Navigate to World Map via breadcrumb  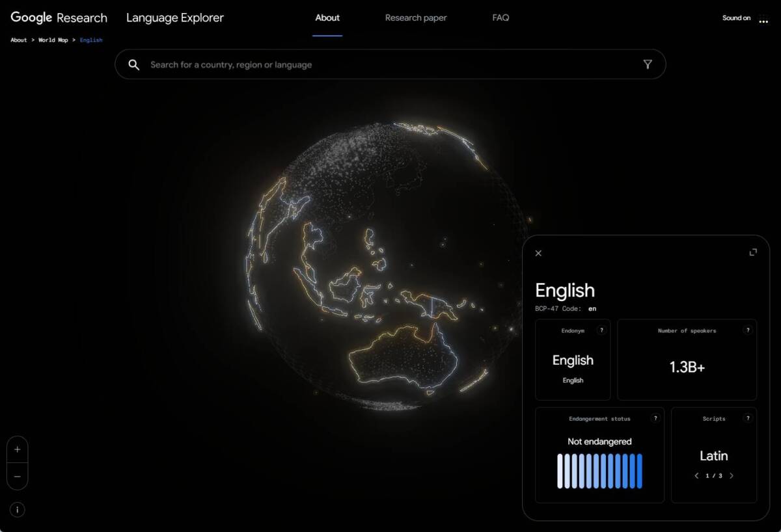coord(53,40)
